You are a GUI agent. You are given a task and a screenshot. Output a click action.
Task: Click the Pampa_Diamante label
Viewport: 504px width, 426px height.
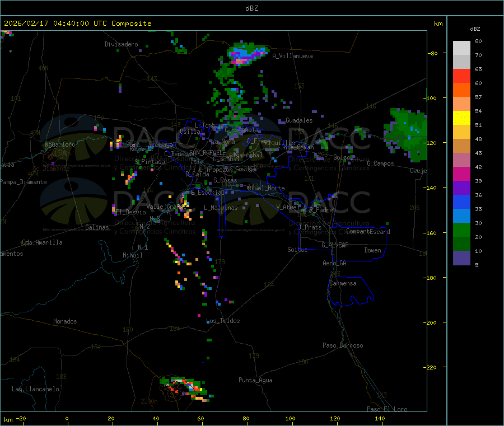(24, 182)
